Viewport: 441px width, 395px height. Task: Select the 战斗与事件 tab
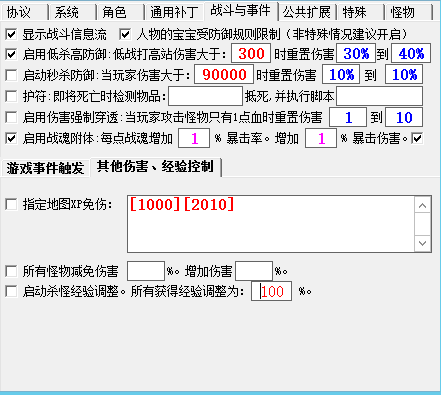point(241,11)
